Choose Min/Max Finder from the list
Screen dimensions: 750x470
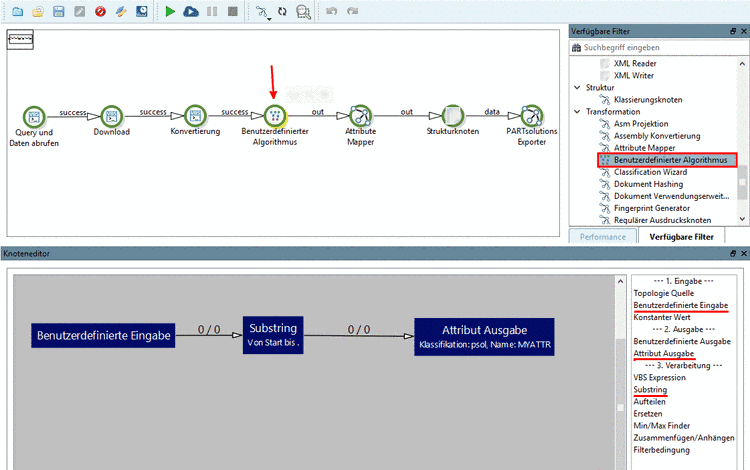click(x=662, y=426)
